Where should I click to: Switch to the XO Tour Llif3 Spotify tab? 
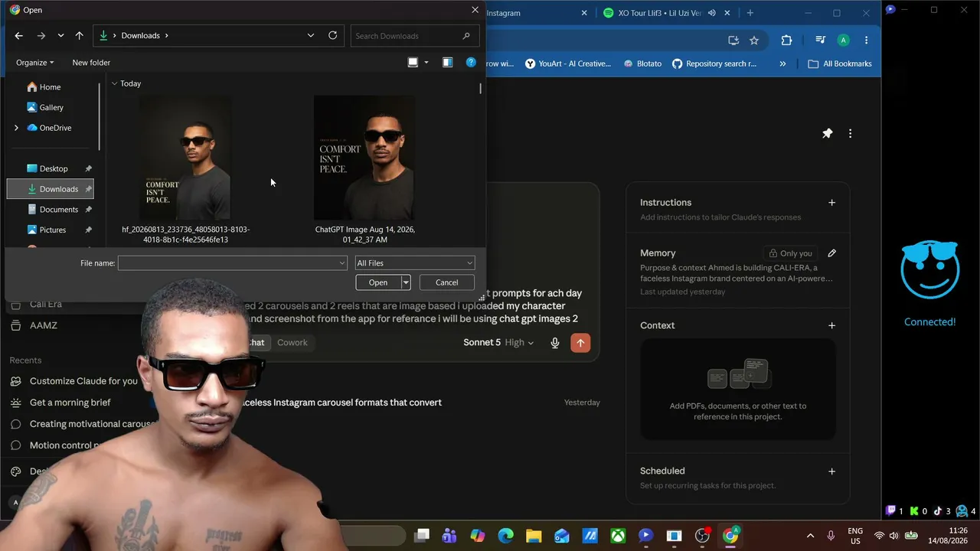pyautogui.click(x=658, y=13)
